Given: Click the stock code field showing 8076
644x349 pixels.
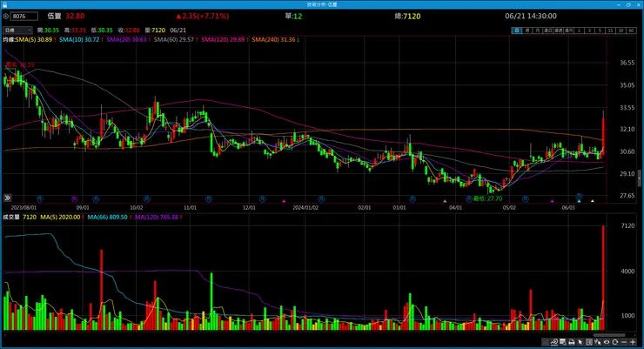Looking at the screenshot, I should [x=23, y=16].
